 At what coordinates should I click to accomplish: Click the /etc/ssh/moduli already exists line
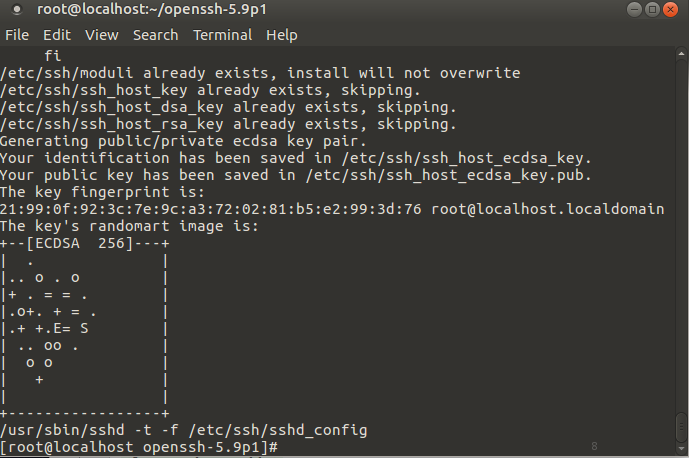tap(261, 73)
